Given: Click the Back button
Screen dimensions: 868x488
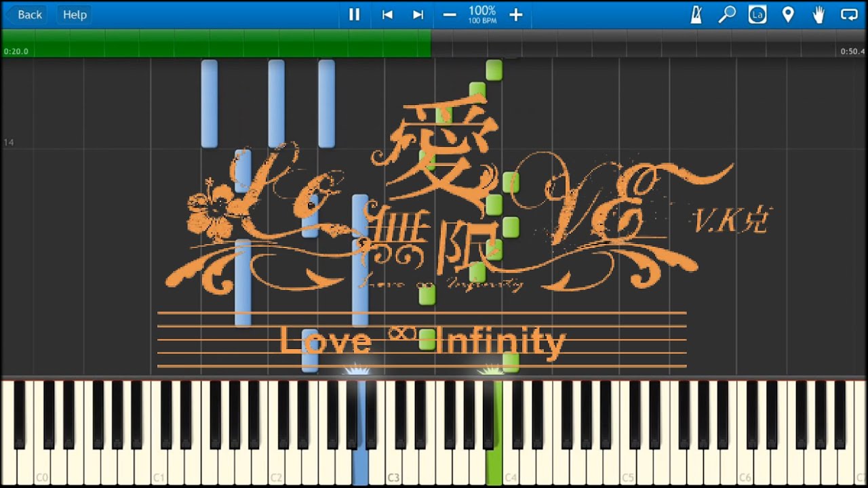Looking at the screenshot, I should click(x=30, y=14).
